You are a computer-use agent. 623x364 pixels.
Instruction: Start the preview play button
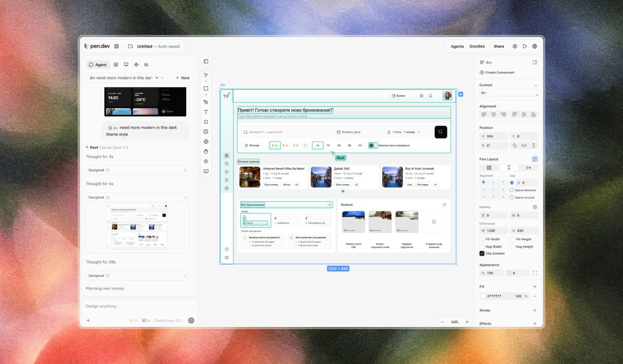[525, 46]
